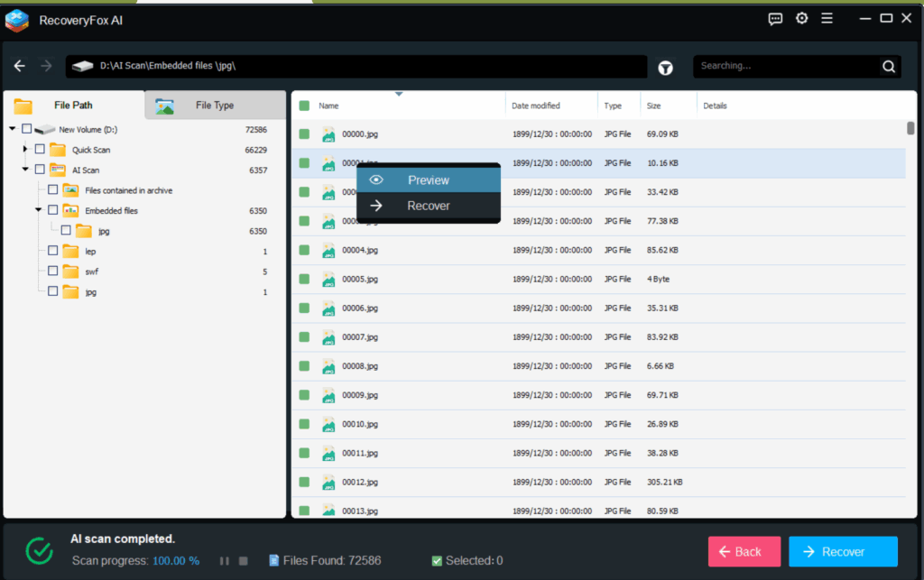Expand the Quick Scan tree node
This screenshot has width=924, height=580.
click(x=25, y=150)
